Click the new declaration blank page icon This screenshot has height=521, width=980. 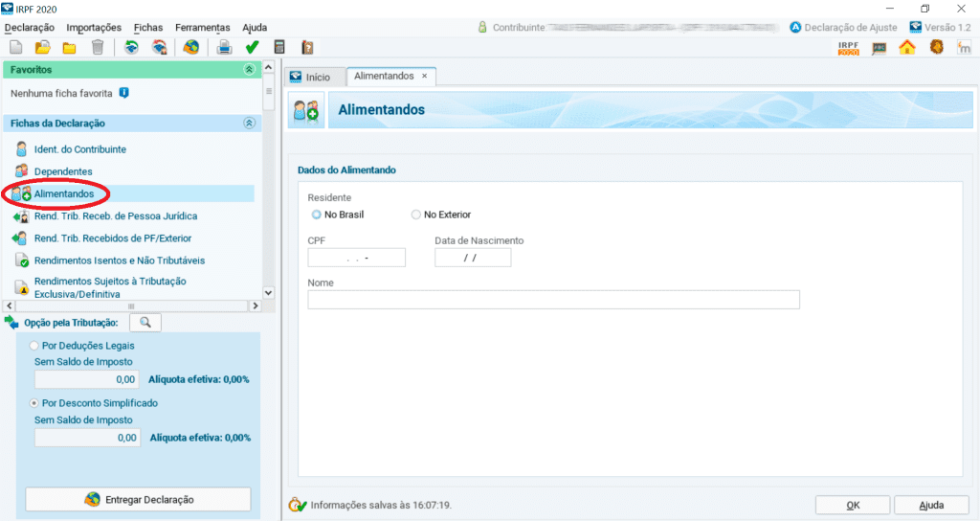(15, 47)
